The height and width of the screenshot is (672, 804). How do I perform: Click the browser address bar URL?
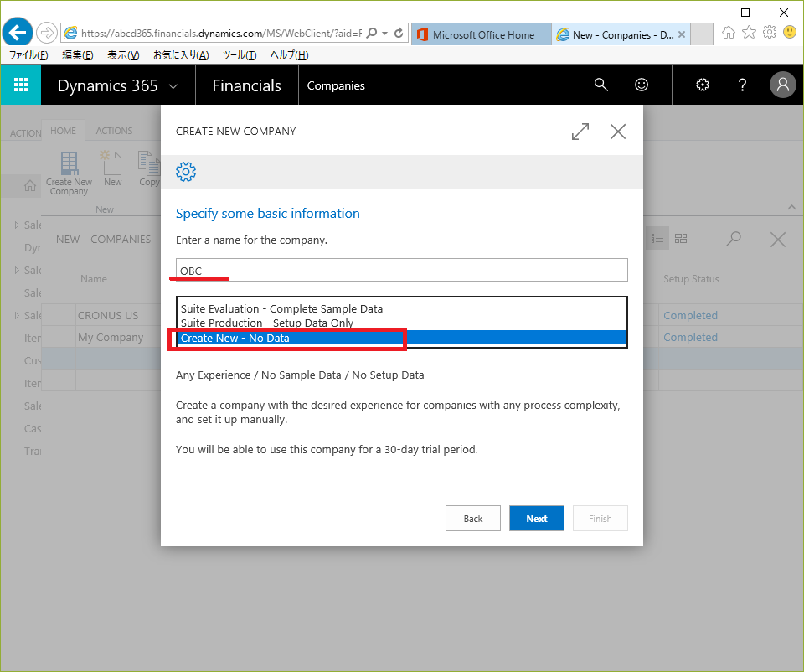coord(221,34)
